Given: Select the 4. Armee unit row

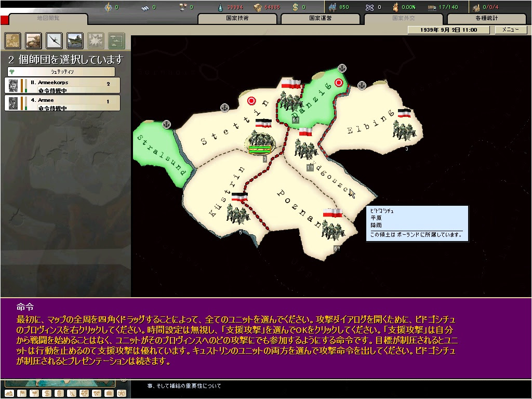Looking at the screenshot, I should click(x=62, y=103).
